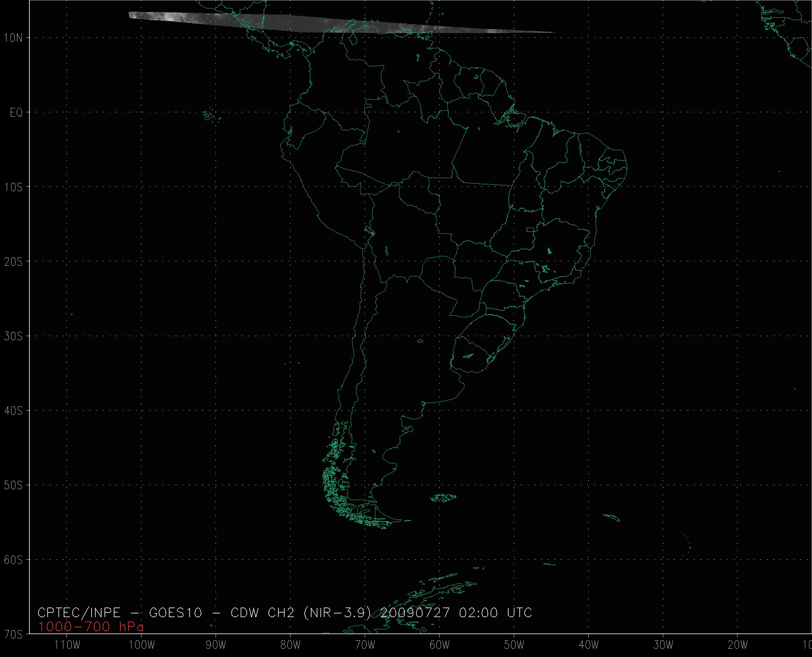Screen dimensions: 812x657
Task: Click the South Georgia island outline
Action: click(612, 517)
